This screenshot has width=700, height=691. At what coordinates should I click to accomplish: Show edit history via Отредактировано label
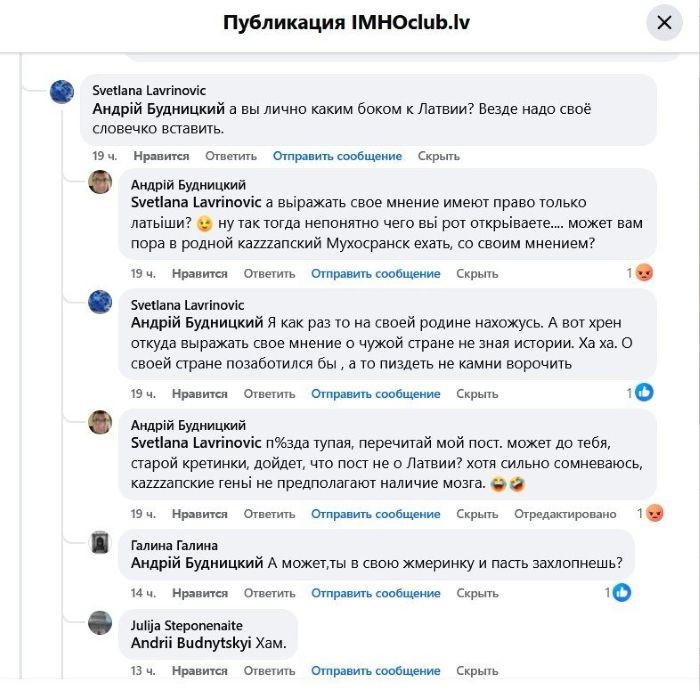[565, 513]
